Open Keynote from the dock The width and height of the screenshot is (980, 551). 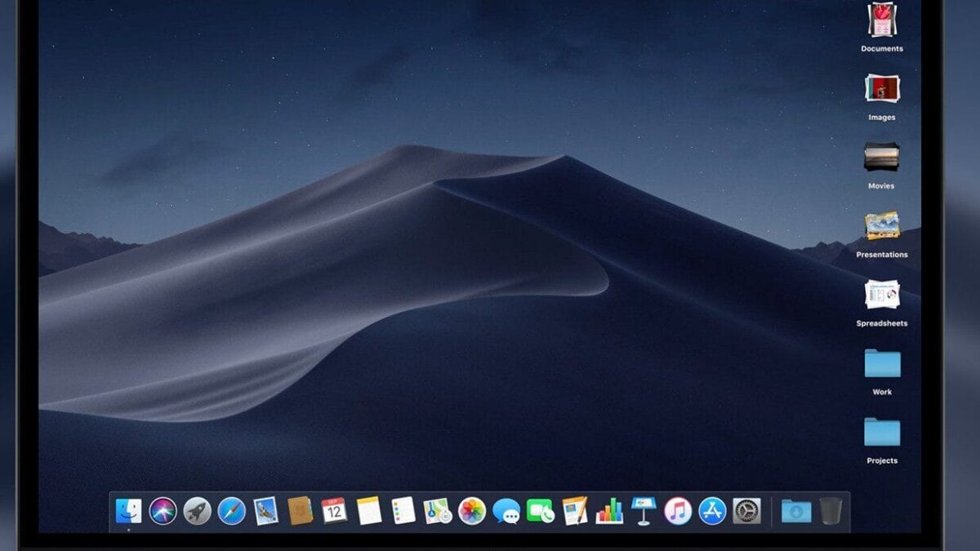click(644, 511)
